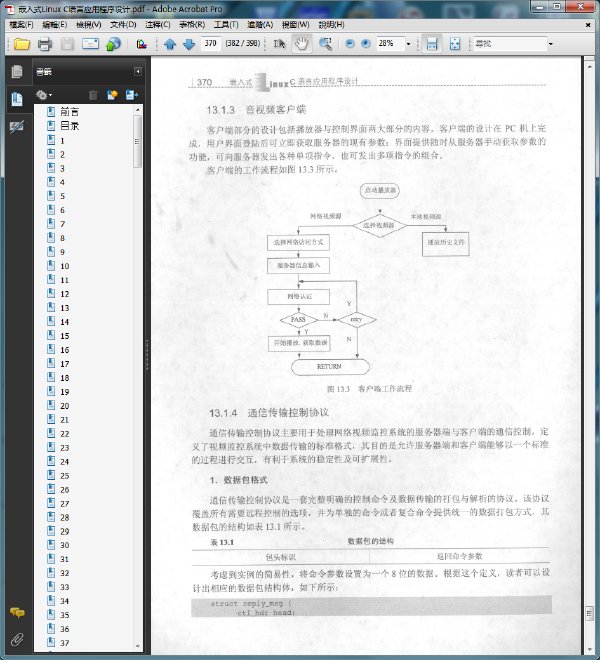Image resolution: width=600 pixels, height=660 pixels.
Task: Create a new bookmark
Action: tap(112, 96)
